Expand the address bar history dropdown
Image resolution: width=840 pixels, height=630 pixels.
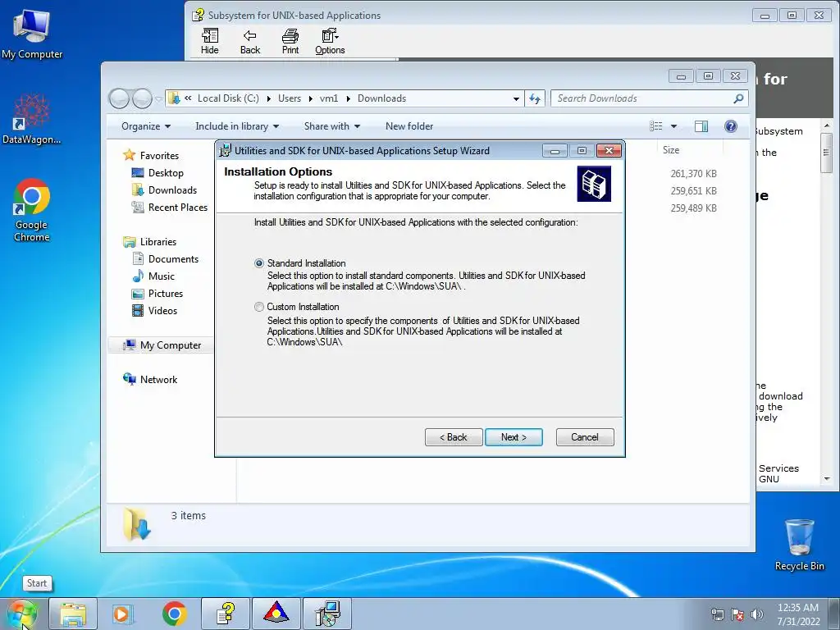516,98
